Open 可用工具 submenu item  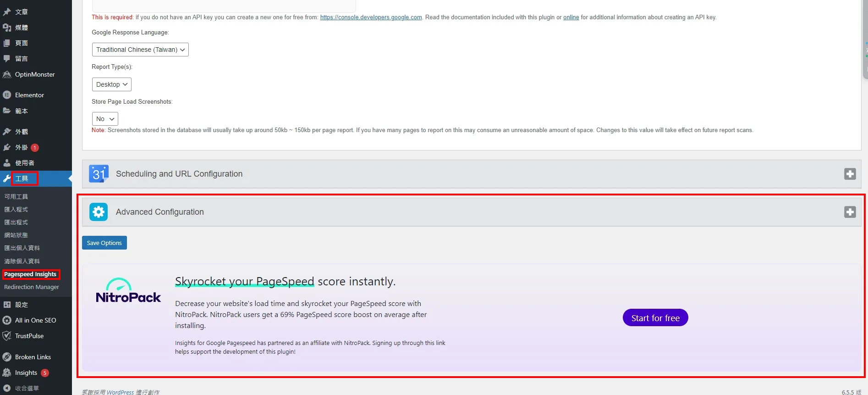coord(16,196)
